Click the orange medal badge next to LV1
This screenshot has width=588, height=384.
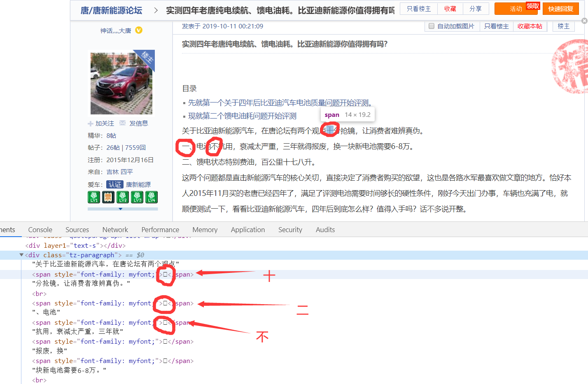(x=108, y=197)
